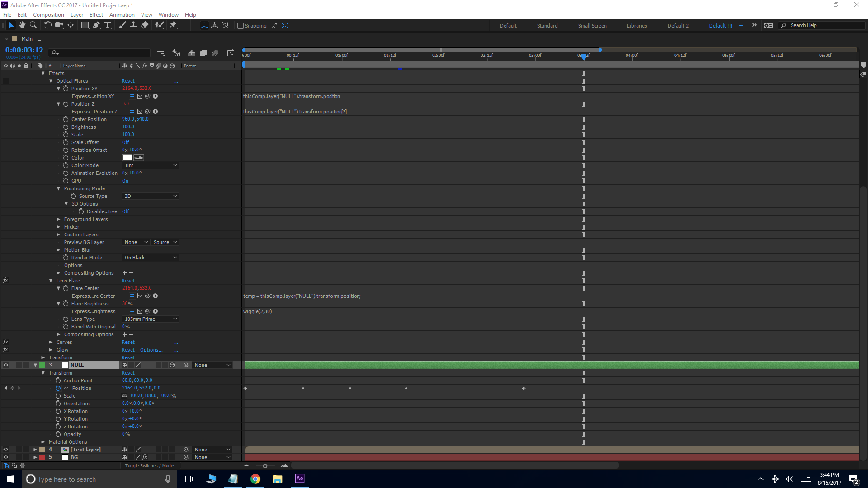868x488 pixels.
Task: Open Preview BG Layer None dropdown
Action: (x=136, y=242)
